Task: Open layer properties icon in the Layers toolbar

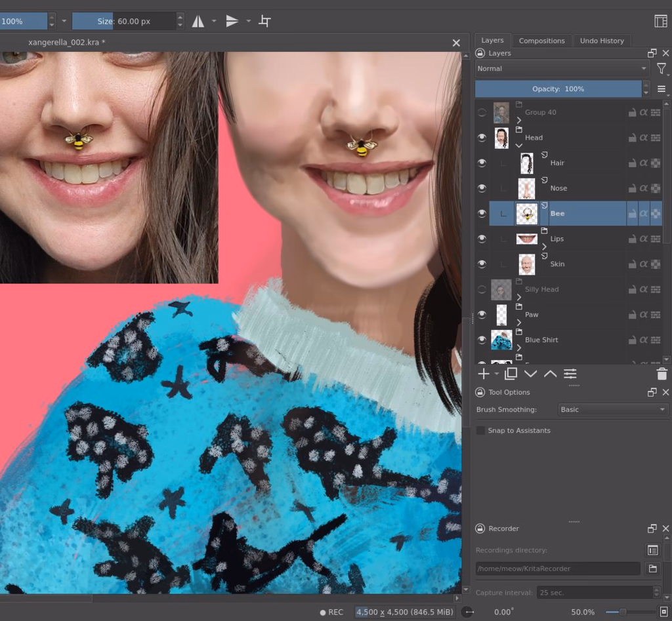Action: [x=570, y=374]
